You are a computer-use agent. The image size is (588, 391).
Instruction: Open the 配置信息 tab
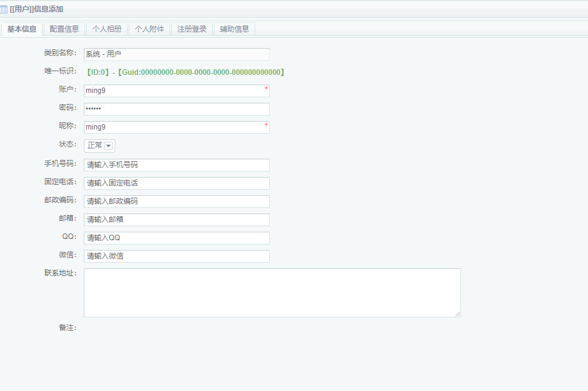(64, 29)
